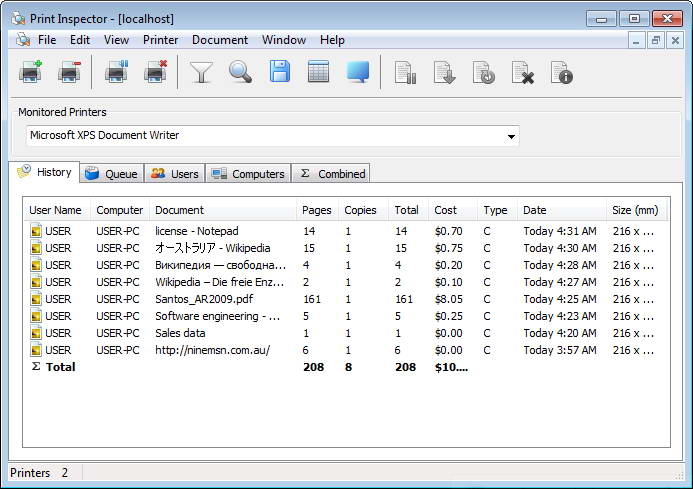Select the 'オーストラリア - Wikipedia' document entry

click(212, 248)
